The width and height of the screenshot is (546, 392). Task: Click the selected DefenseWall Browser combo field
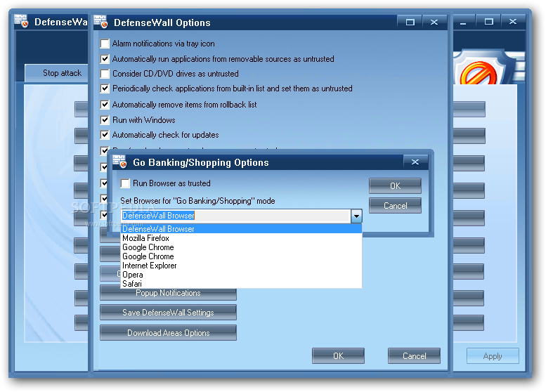235,216
